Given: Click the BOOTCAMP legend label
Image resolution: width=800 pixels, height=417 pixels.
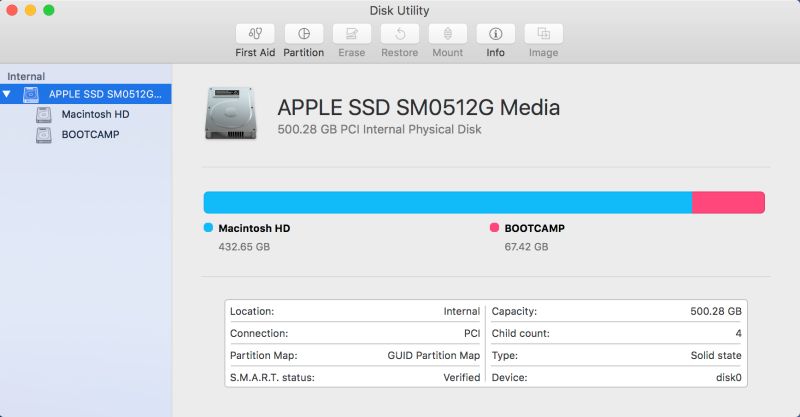Looking at the screenshot, I should [x=535, y=228].
